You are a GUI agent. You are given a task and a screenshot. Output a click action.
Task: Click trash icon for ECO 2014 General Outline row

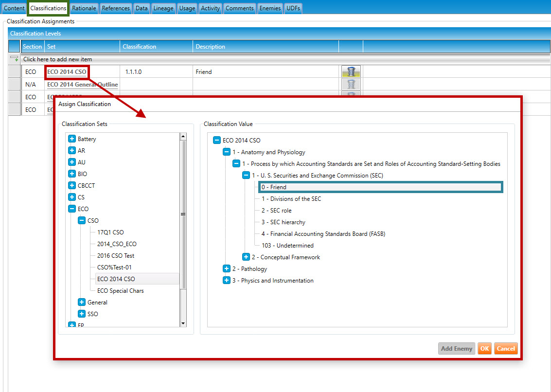pos(351,84)
